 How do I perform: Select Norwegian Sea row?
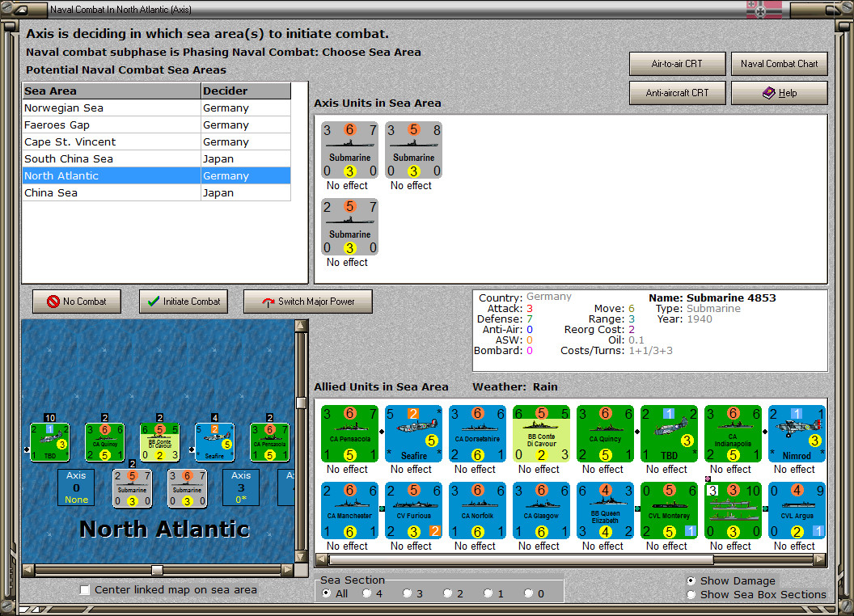click(x=156, y=108)
